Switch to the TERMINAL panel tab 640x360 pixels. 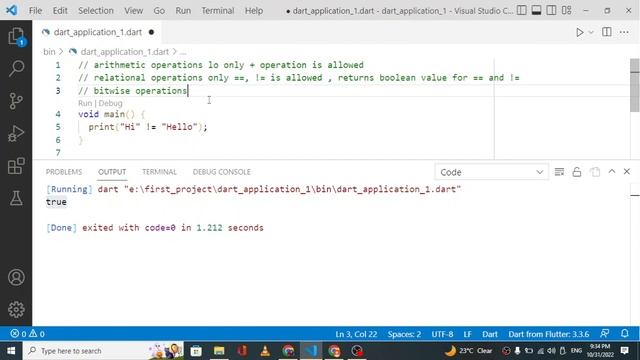click(x=159, y=172)
